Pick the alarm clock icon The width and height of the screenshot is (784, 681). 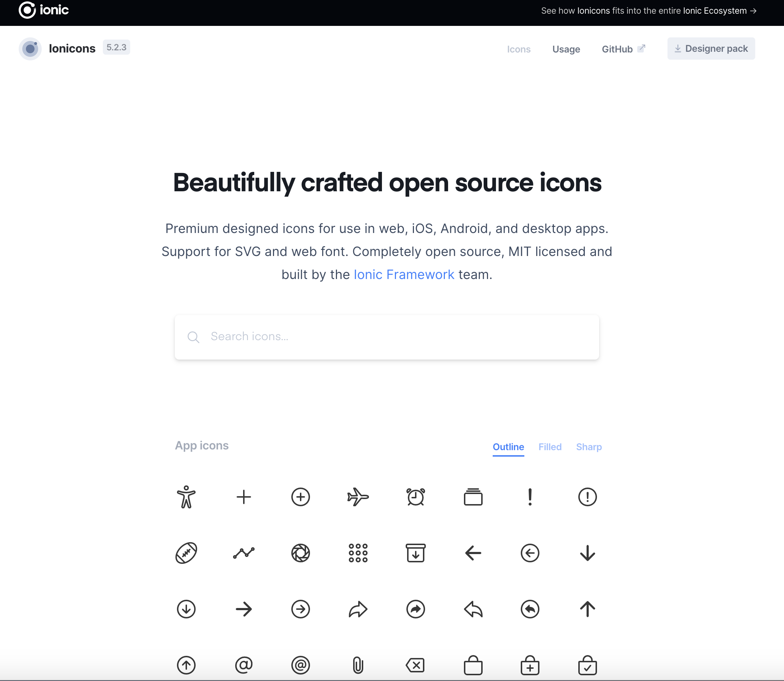(415, 497)
